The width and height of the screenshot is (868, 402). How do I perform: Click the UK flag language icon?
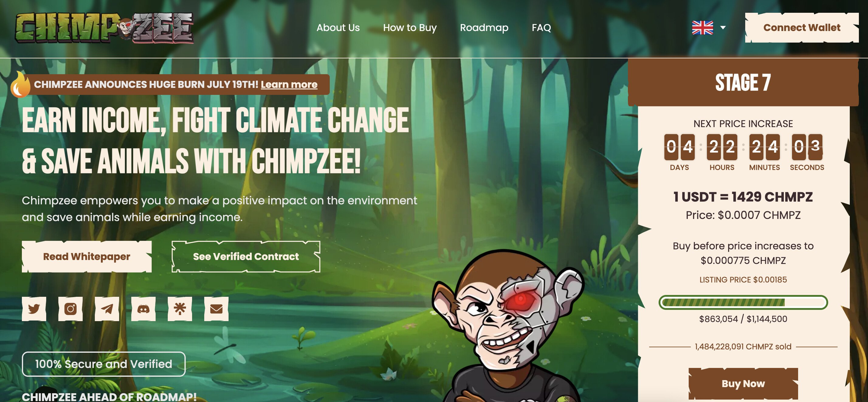tap(703, 28)
